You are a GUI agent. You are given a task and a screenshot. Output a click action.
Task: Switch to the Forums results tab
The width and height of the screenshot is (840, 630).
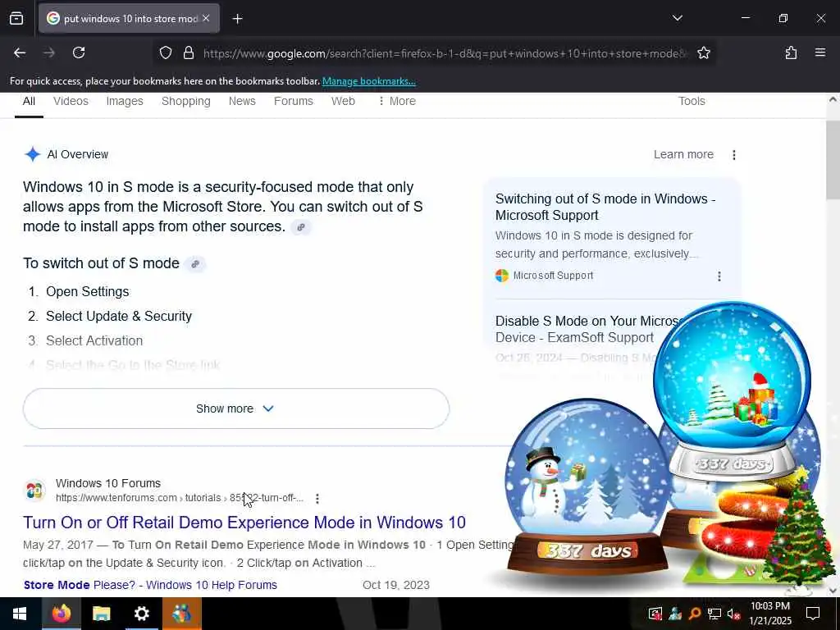[x=293, y=101]
